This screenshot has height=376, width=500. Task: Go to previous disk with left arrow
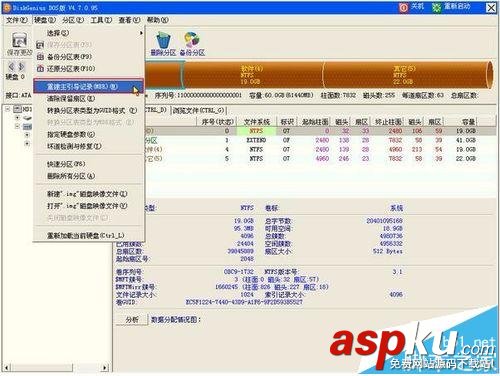click(11, 66)
